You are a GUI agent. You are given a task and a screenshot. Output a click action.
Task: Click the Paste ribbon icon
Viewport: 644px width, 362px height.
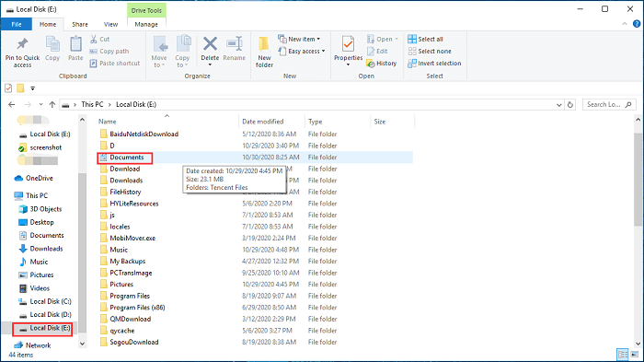pyautogui.click(x=75, y=44)
